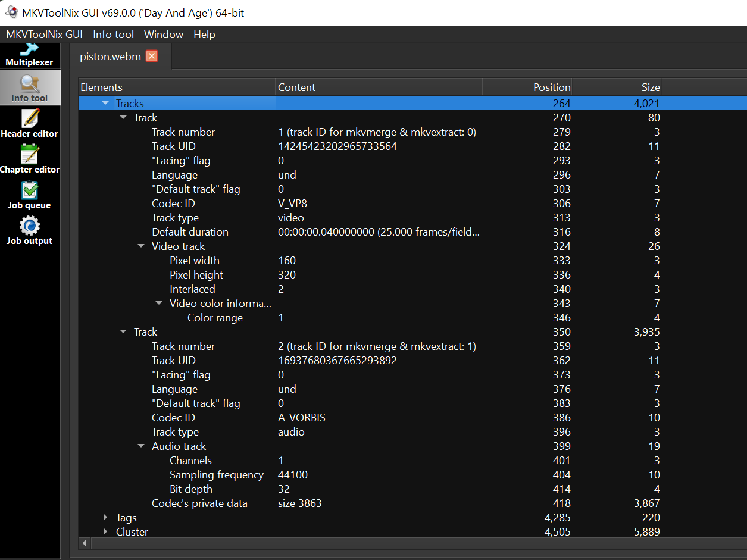Open the Header editor
Viewport: 747px width, 560px height.
coord(30,123)
